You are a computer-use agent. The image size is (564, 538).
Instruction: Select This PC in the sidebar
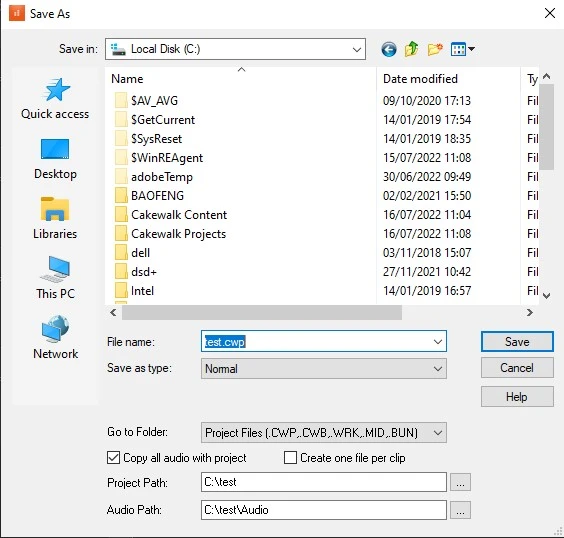point(55,278)
